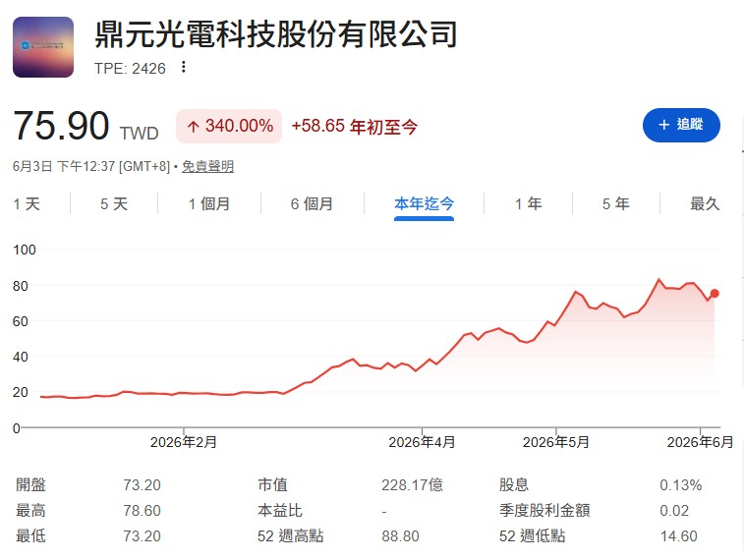This screenshot has height=560, width=744.
Task: Click the 2026年5月 axis label
Action: [555, 442]
